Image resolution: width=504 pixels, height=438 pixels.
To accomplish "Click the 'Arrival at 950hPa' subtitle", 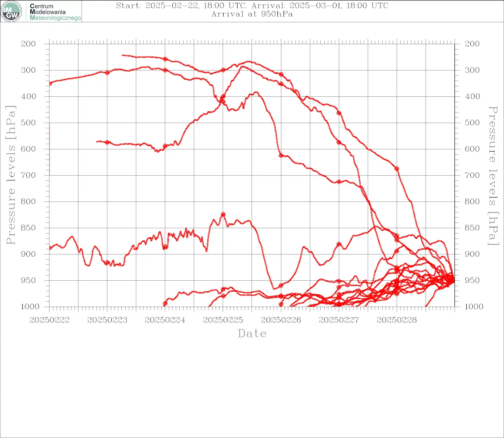I will 252,14.
